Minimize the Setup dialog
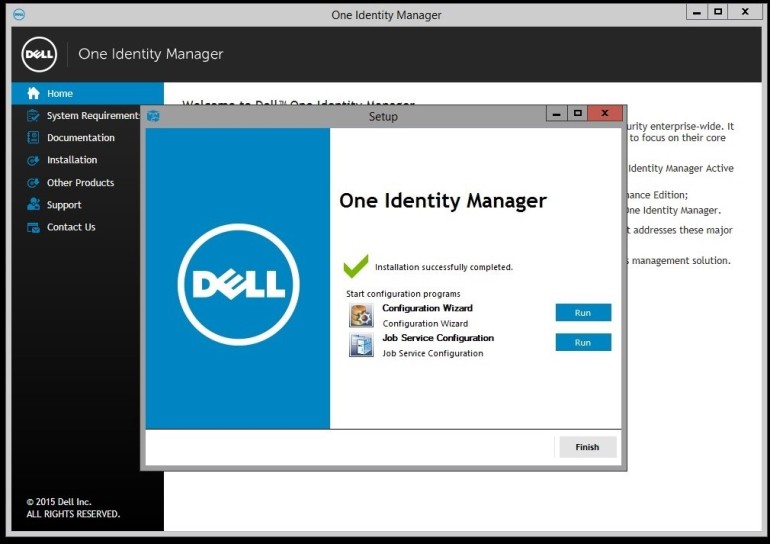The height and width of the screenshot is (544, 770). 556,113
